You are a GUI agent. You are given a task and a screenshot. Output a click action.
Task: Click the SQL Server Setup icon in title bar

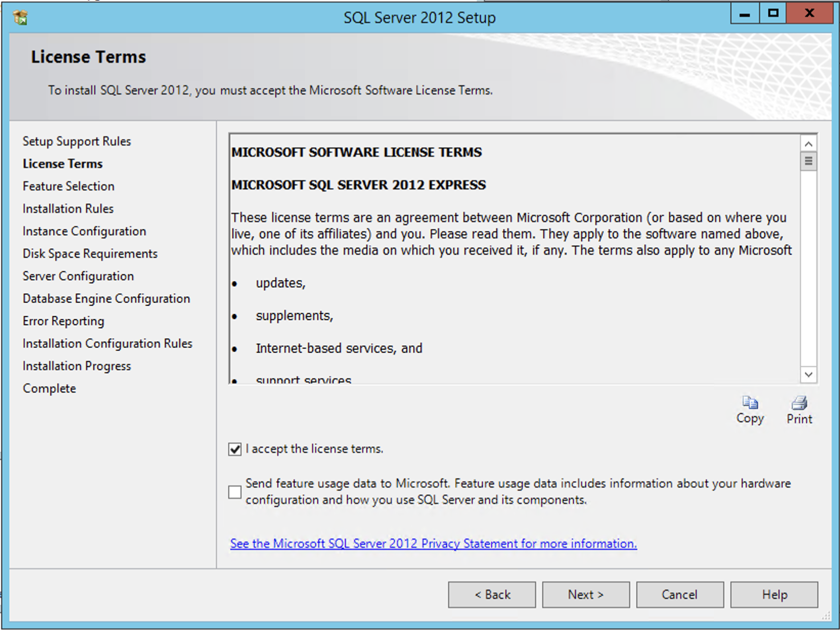click(20, 17)
